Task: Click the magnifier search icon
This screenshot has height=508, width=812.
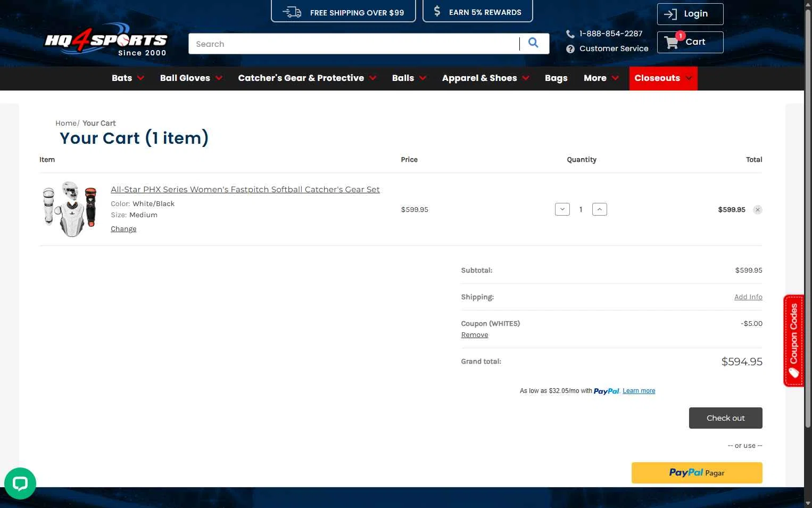Action: pyautogui.click(x=533, y=43)
